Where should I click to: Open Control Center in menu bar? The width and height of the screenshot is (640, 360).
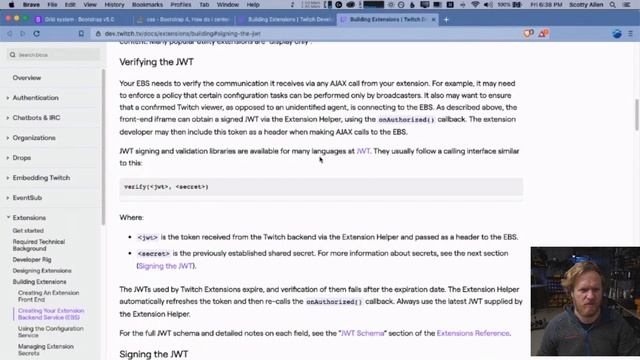pyautogui.click(x=627, y=5)
